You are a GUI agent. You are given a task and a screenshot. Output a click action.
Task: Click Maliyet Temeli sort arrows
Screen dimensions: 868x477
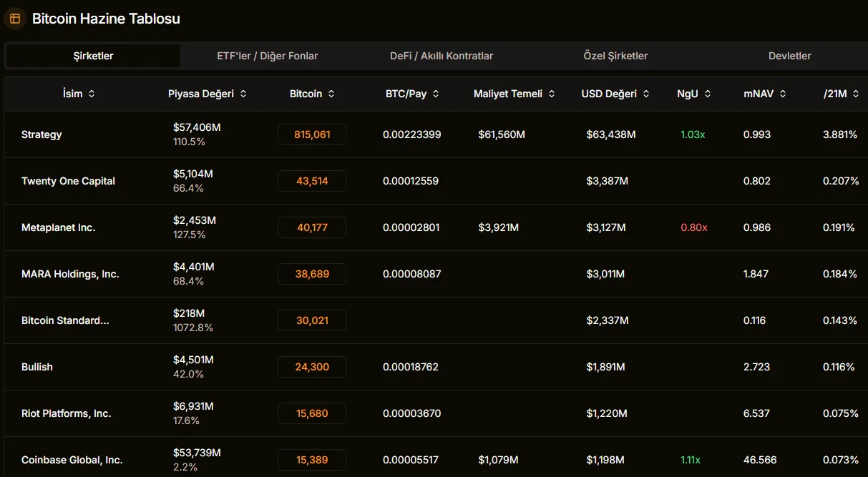coord(552,94)
